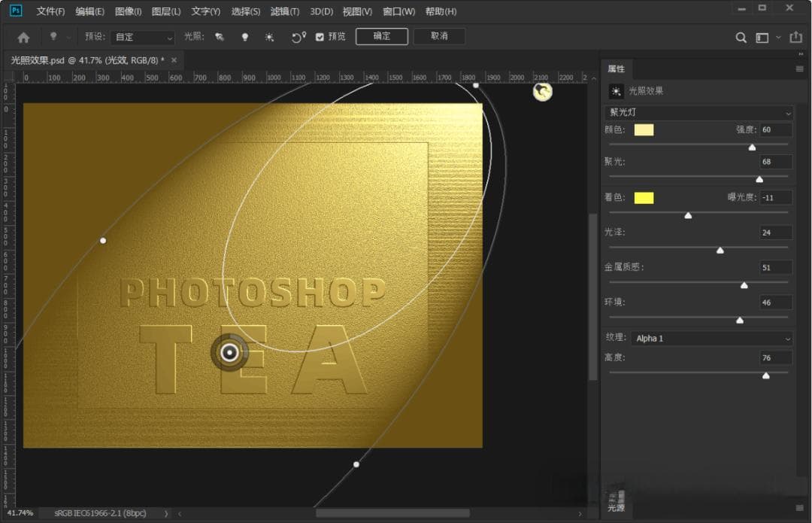
Task: Click the share/export icon
Action: 795,37
